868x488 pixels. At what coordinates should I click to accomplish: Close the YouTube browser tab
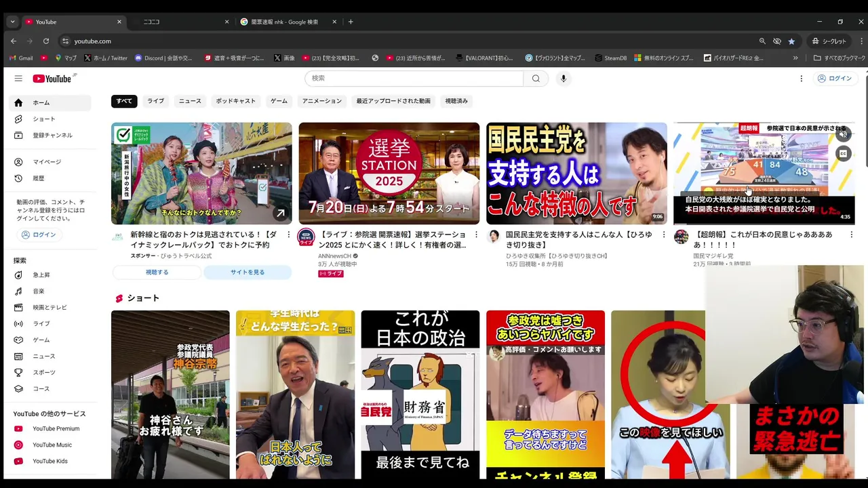pos(119,22)
